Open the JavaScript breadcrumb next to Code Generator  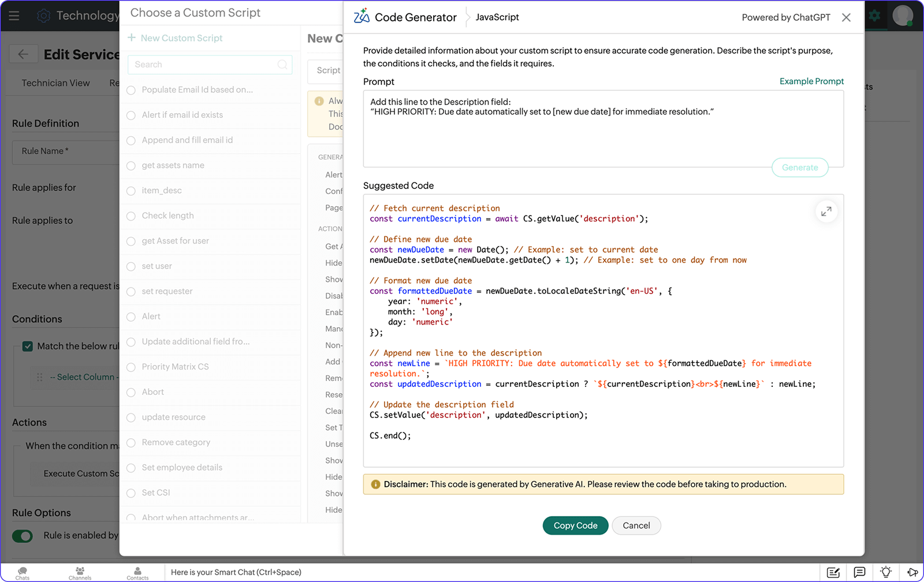[x=497, y=17]
